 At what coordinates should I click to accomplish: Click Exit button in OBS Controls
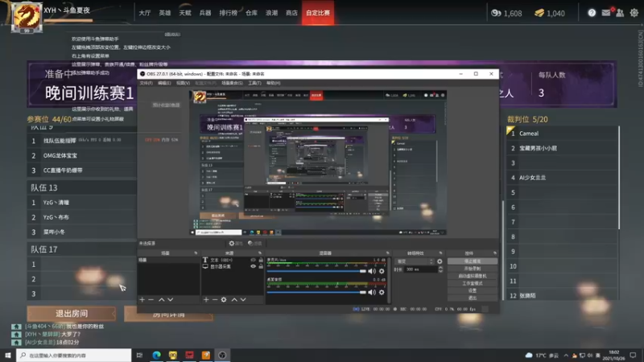pos(473,298)
